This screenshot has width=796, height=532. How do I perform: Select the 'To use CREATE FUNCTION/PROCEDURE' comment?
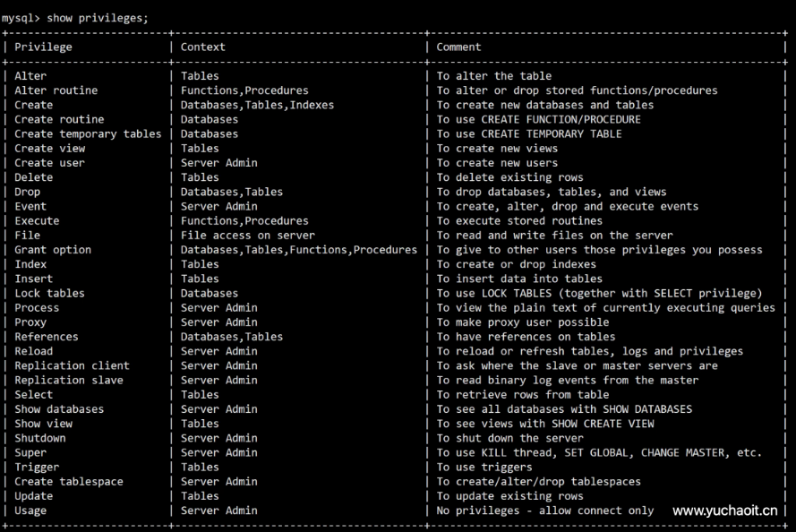pos(539,119)
